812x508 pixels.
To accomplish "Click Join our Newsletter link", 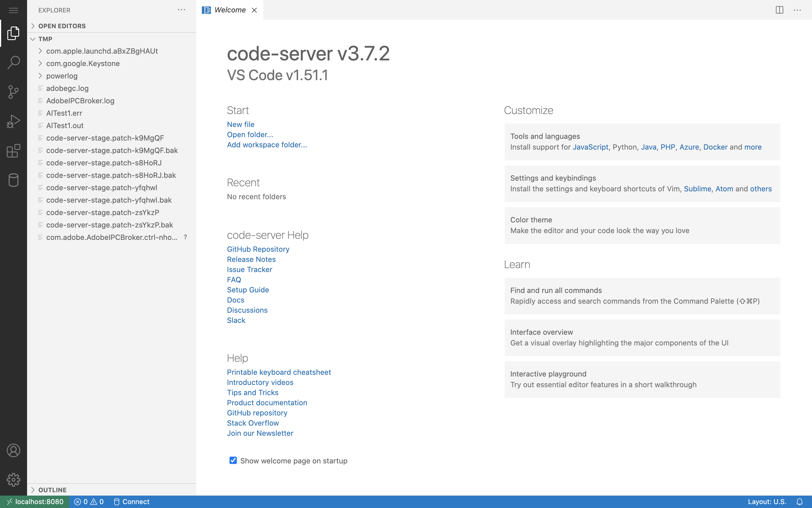I will tap(260, 433).
